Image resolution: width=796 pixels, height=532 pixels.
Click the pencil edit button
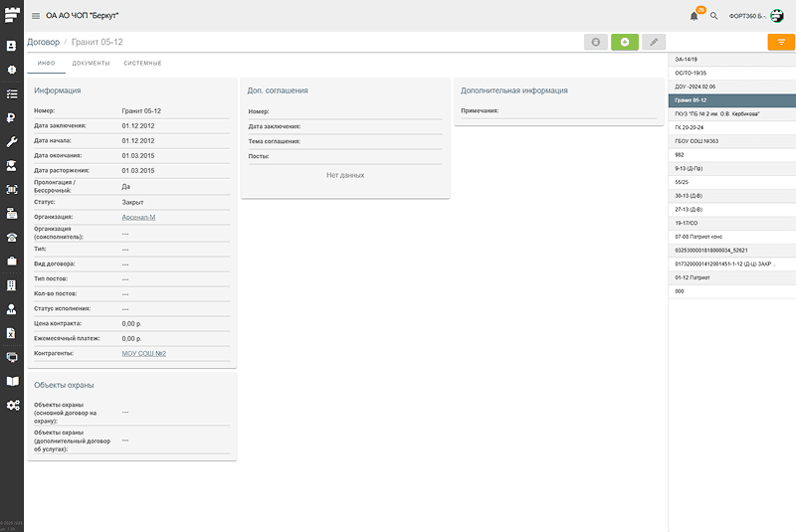click(653, 42)
